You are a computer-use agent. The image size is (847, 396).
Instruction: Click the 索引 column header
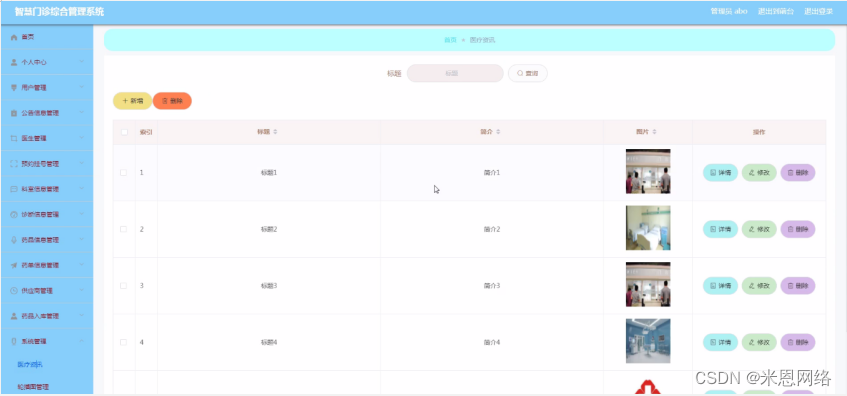pyautogui.click(x=146, y=132)
